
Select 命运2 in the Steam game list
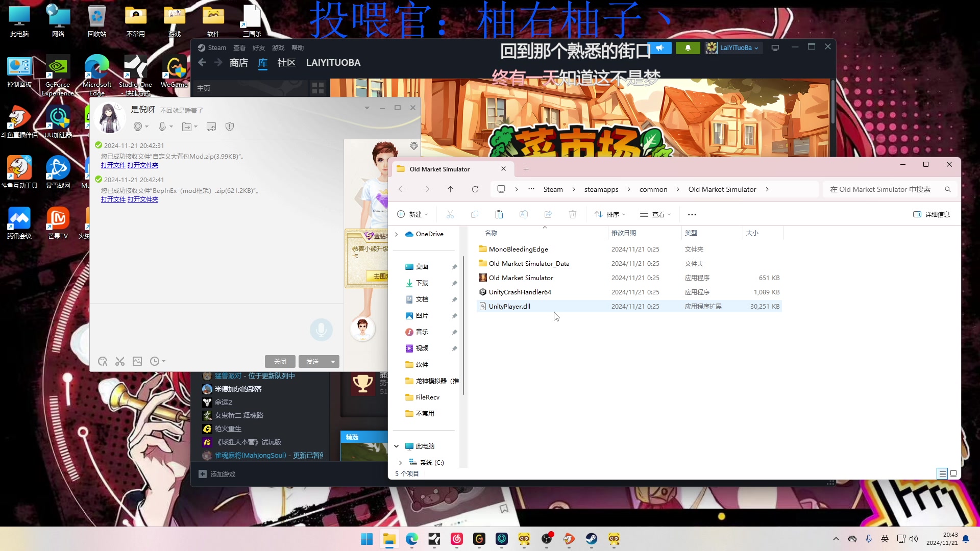(224, 402)
